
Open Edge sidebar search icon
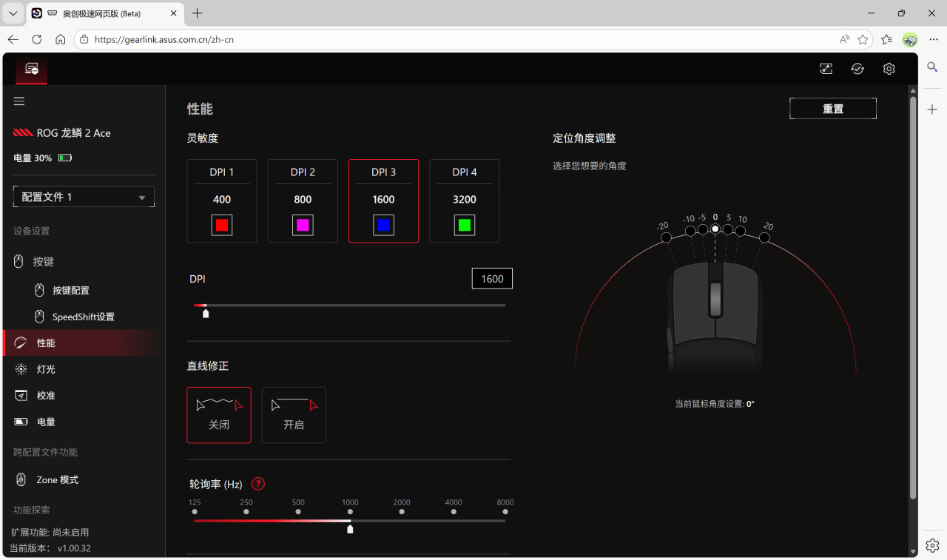(932, 67)
